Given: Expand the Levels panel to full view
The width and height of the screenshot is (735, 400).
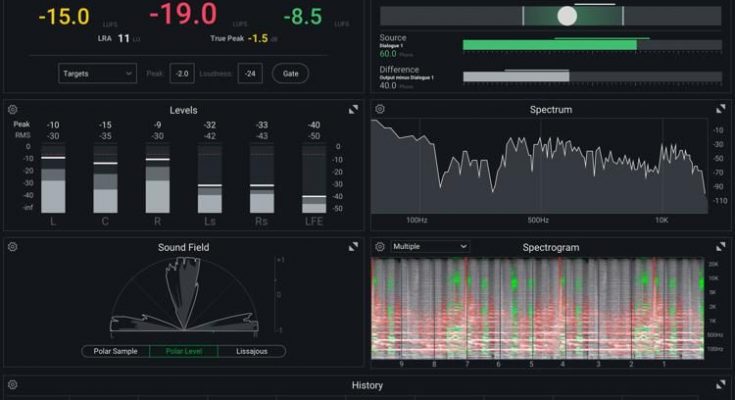Looking at the screenshot, I should [353, 110].
